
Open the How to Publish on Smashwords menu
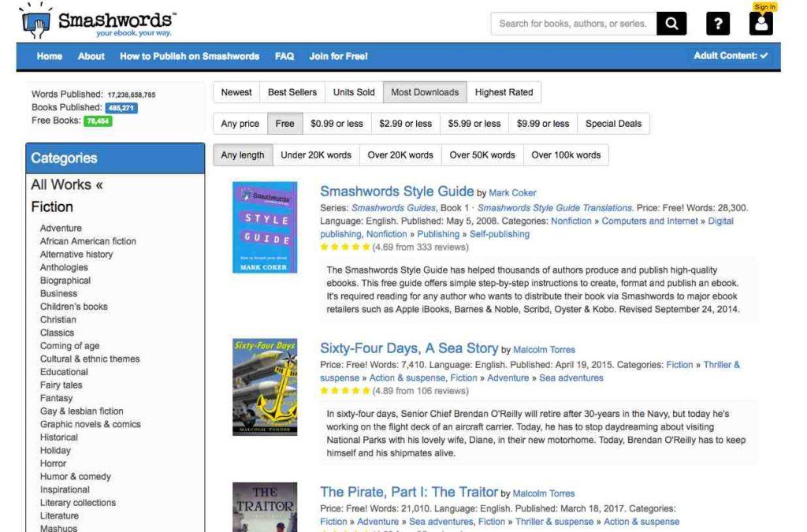[x=189, y=56]
